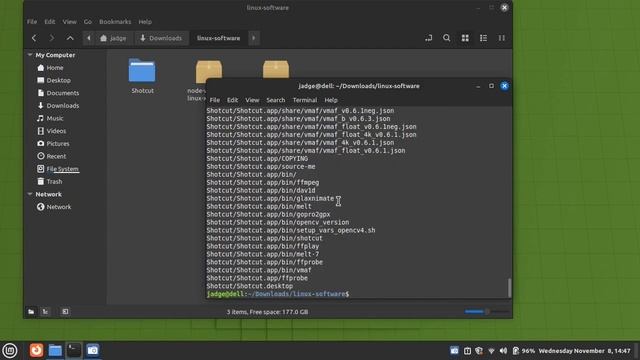Open terminal View menu
Viewport: 640px width, 360px height.
[252, 100]
